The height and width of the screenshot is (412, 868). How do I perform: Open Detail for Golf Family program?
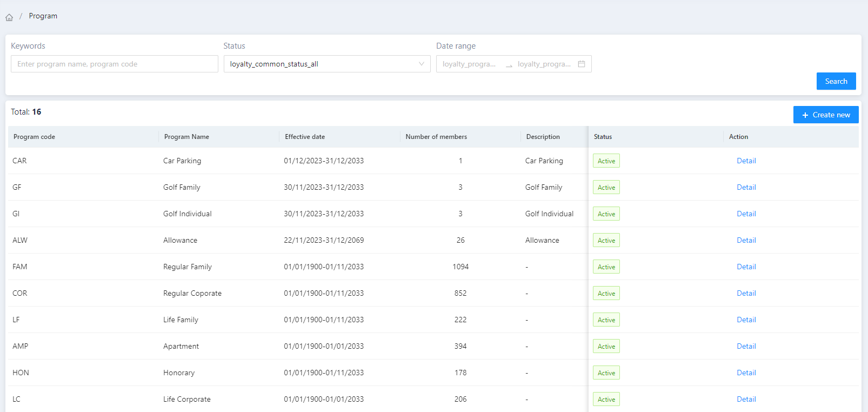click(x=746, y=187)
